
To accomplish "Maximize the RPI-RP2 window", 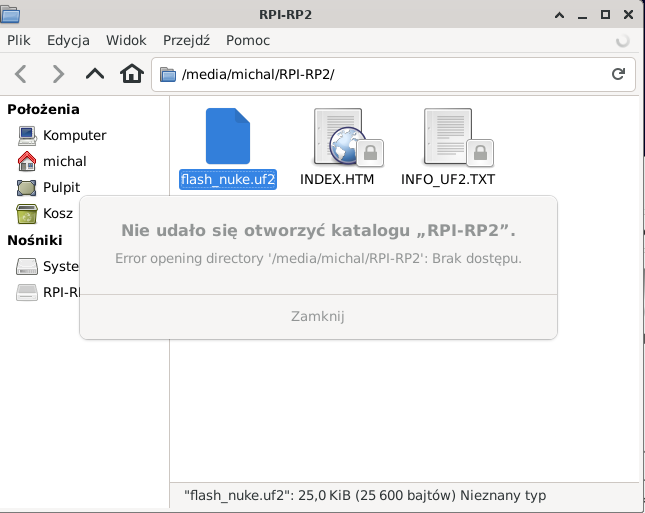I will 605,15.
